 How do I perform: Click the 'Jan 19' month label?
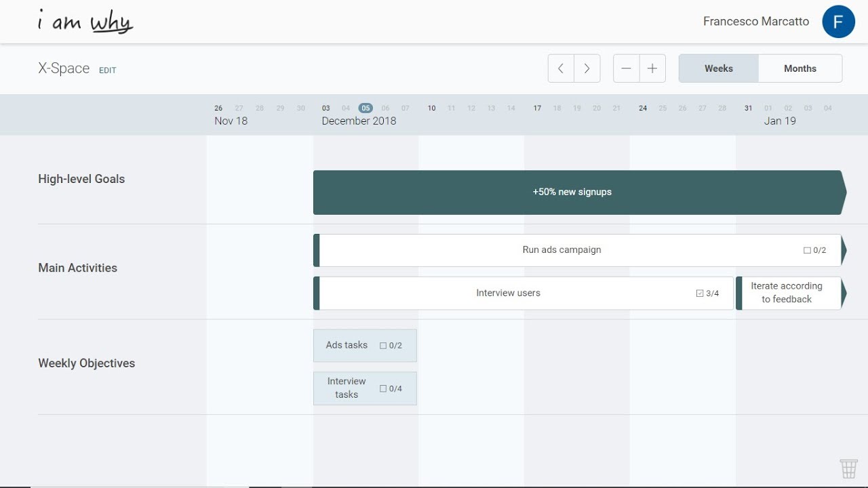click(x=780, y=121)
